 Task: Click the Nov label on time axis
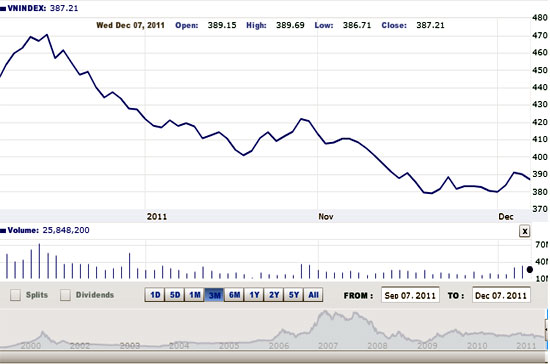coord(326,216)
